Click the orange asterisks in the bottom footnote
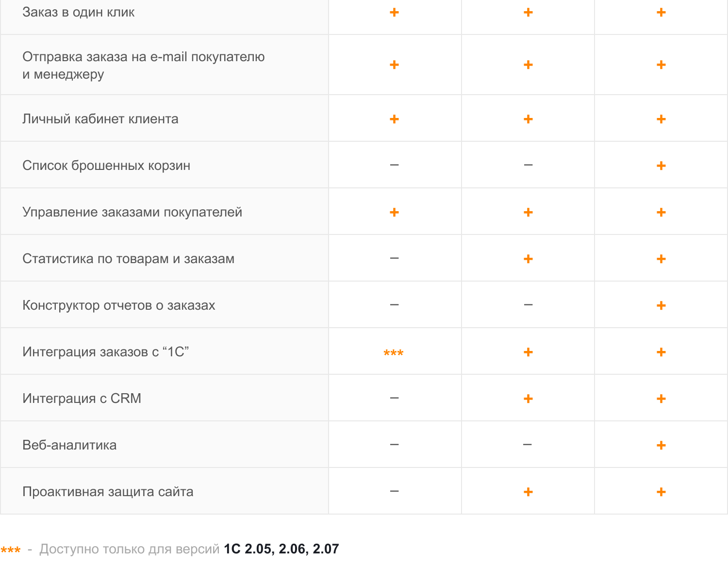 tap(11, 550)
